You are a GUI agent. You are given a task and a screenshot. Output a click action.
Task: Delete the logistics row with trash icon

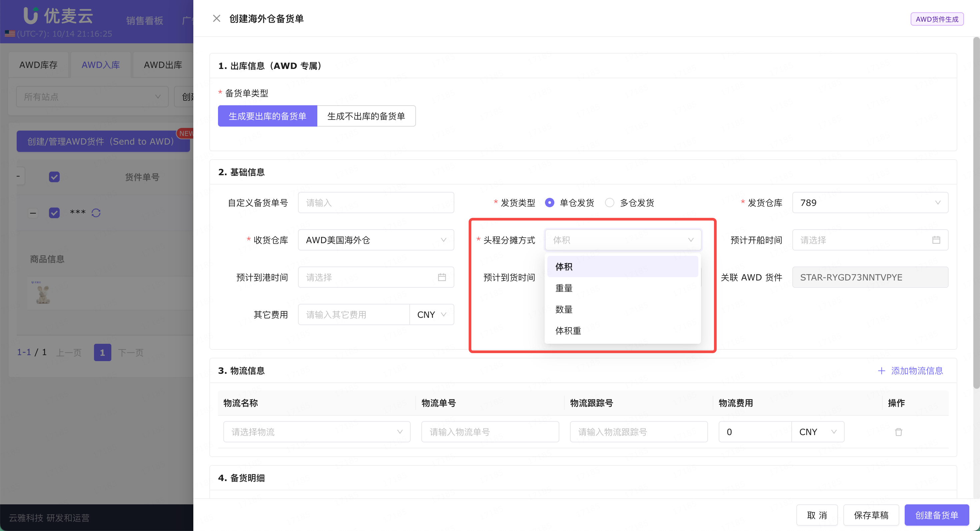pyautogui.click(x=898, y=432)
